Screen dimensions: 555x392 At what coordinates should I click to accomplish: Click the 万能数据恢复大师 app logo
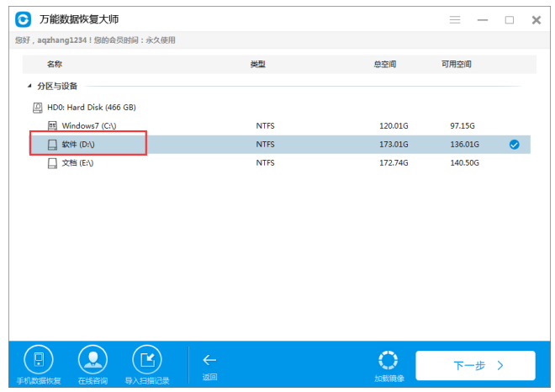point(24,19)
